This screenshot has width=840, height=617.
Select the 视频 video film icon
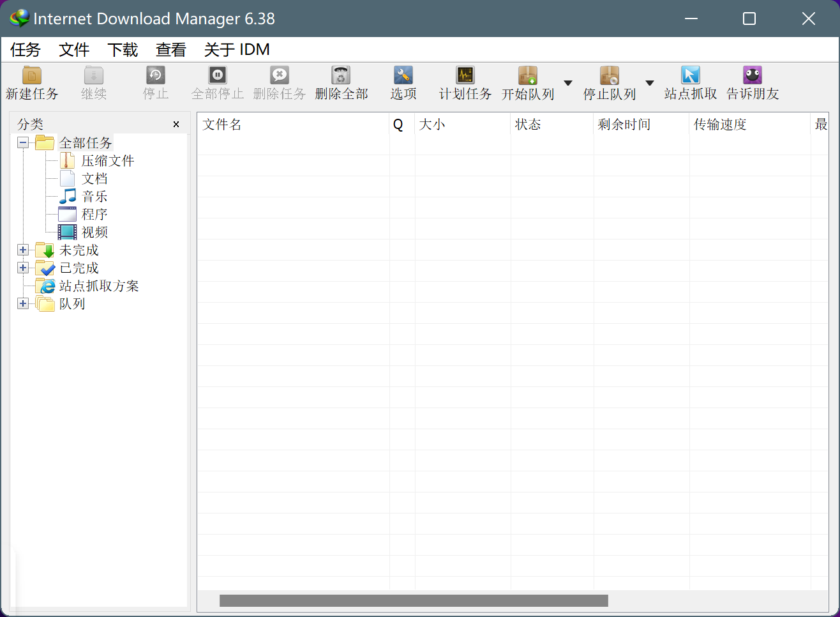point(67,232)
